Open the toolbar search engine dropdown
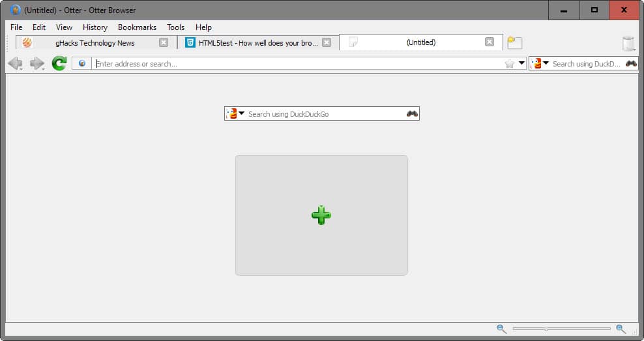 [x=540, y=64]
